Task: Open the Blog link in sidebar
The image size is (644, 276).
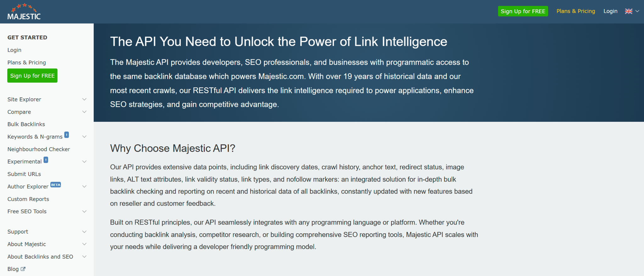Action: tap(13, 269)
